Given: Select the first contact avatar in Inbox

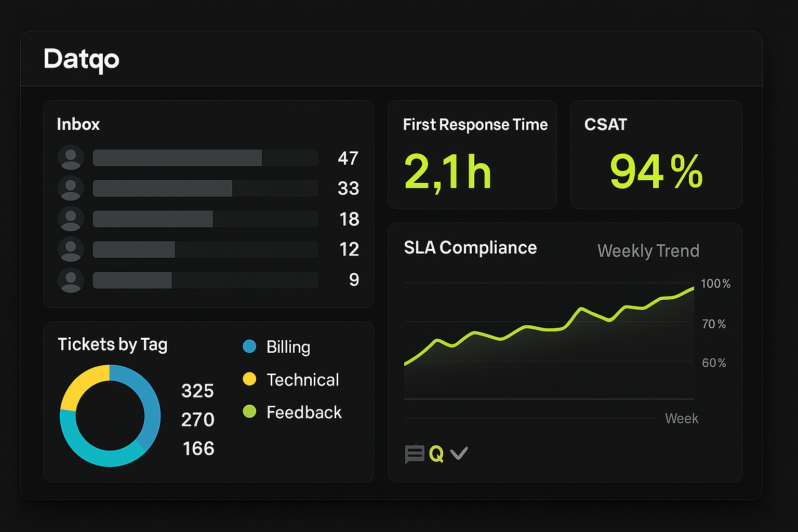Looking at the screenshot, I should coord(71,157).
